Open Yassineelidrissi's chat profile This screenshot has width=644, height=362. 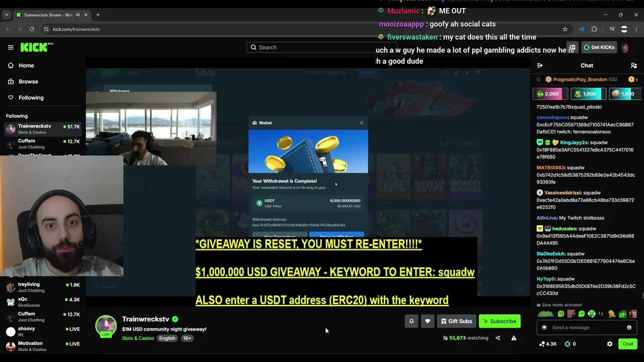[562, 193]
